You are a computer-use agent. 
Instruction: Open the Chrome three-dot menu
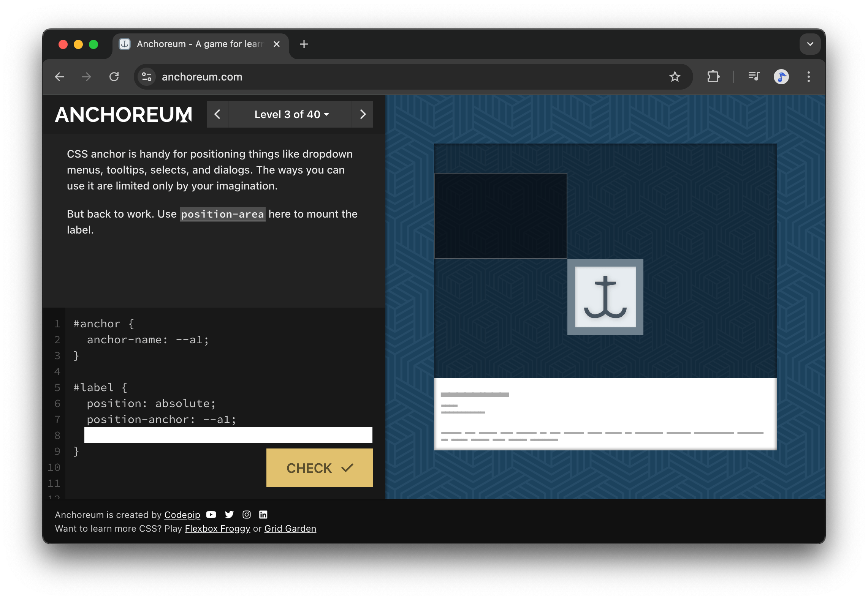(809, 77)
